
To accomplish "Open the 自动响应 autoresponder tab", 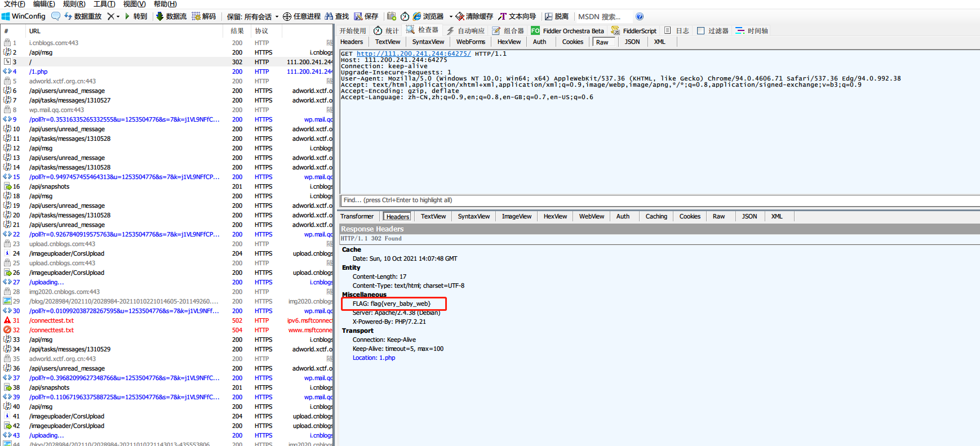I will (x=465, y=30).
